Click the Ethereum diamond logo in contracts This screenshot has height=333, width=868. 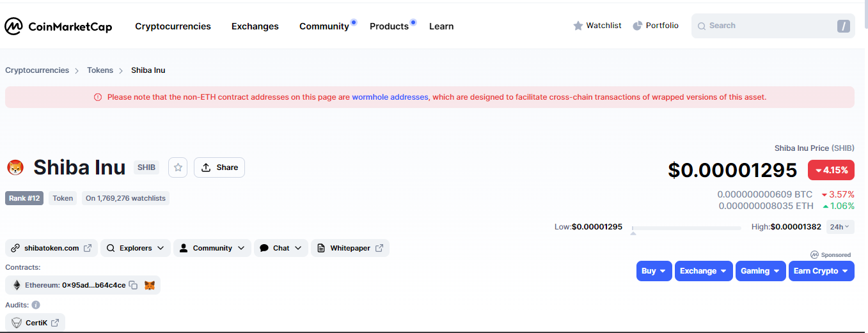tap(17, 285)
